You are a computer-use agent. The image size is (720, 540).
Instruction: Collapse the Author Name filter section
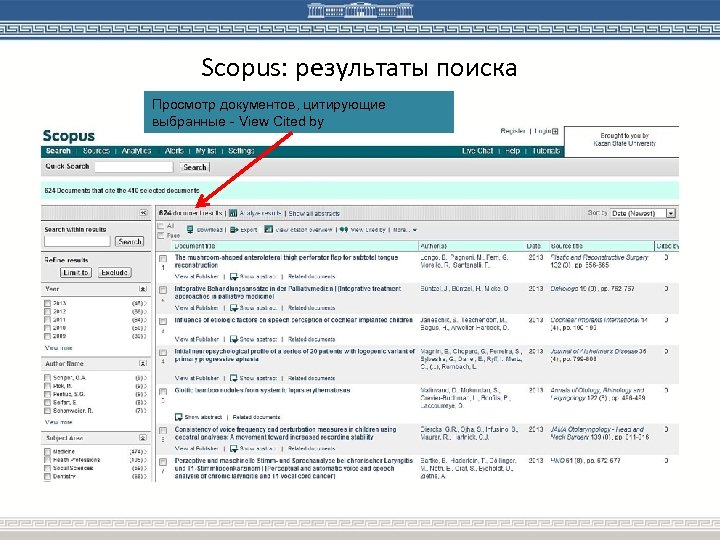(x=143, y=363)
